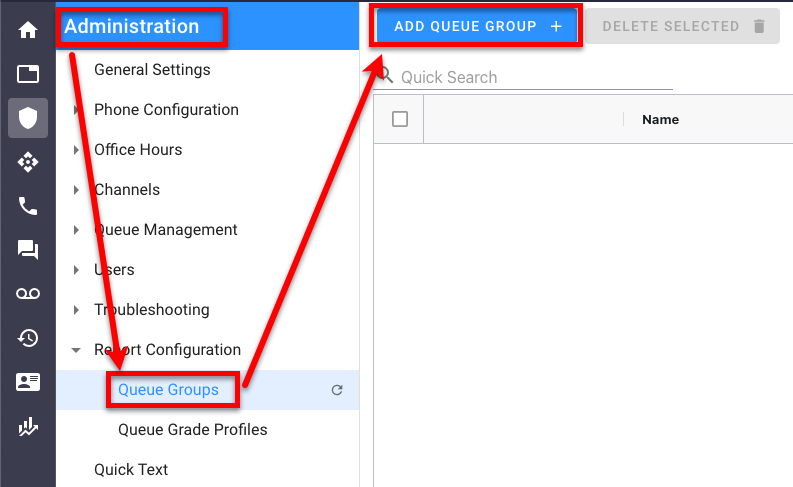The width and height of the screenshot is (793, 487).
Task: Click the refresh icon beside Queue Groups
Action: tap(337, 390)
